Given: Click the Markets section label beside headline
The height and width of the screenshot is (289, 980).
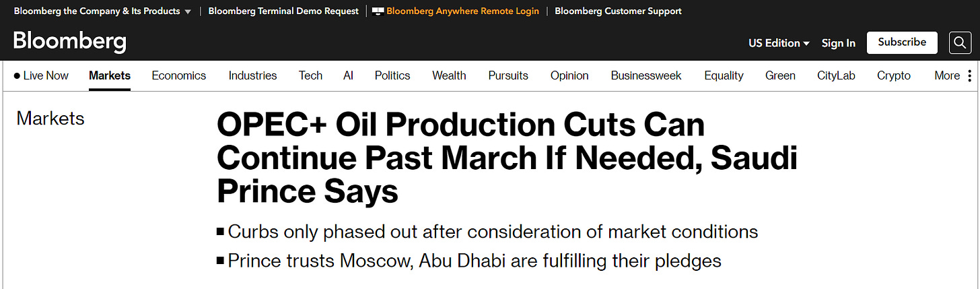Looking at the screenshot, I should pyautogui.click(x=50, y=119).
